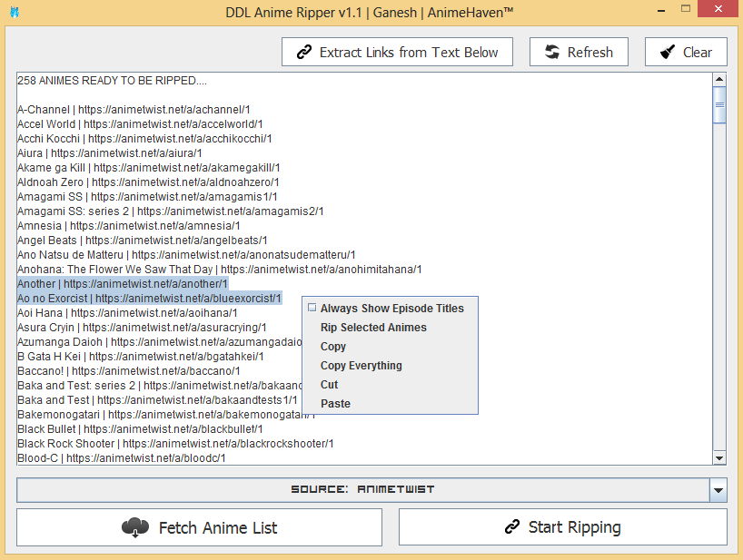Maximize the DDL Anime Ripper window

[686, 8]
